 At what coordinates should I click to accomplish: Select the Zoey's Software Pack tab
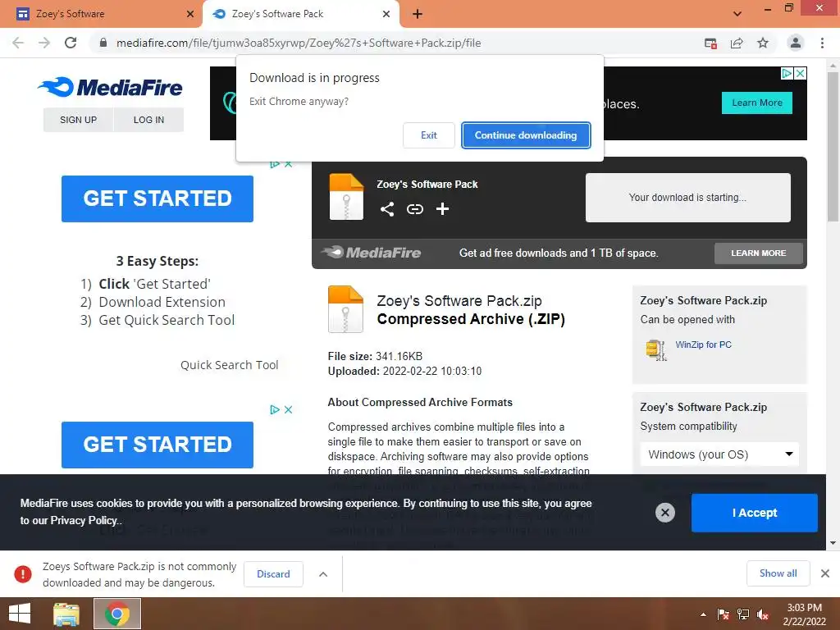click(x=301, y=14)
